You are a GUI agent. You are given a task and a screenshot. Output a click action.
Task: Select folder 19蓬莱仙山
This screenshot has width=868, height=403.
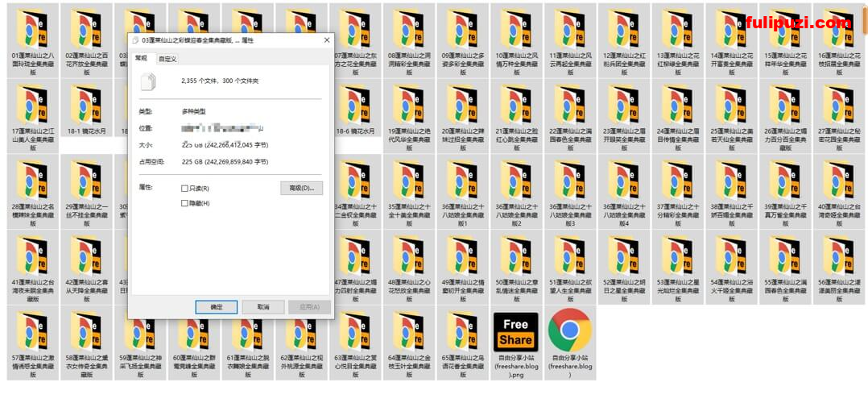(408, 115)
